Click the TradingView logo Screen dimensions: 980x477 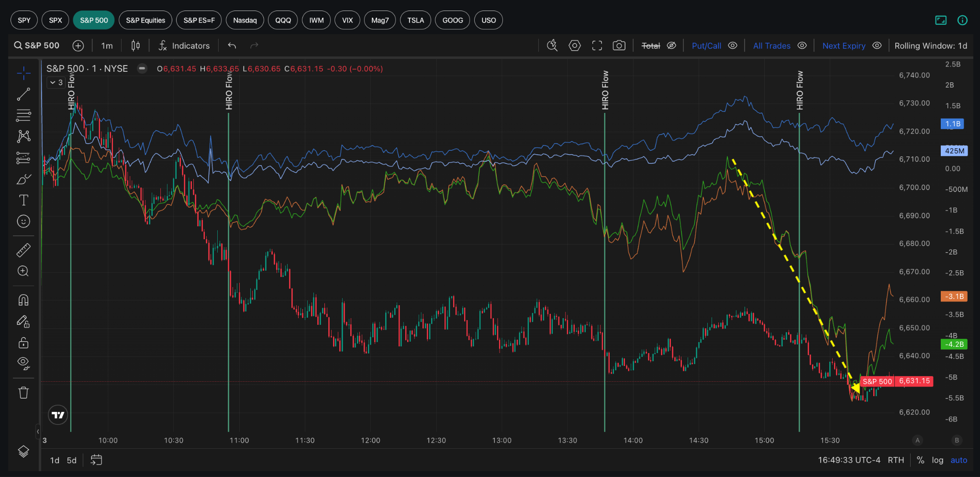pos(58,415)
